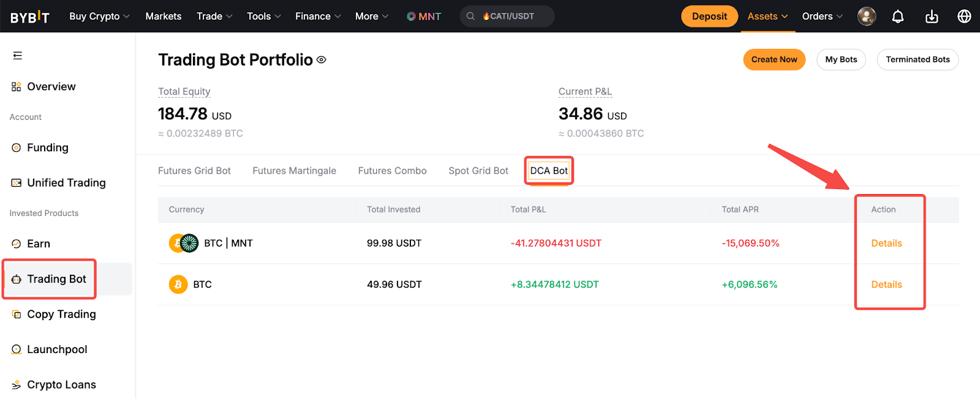Viewport: 980px width, 399px height.
Task: Click the BTC coin icon in second row
Action: (x=178, y=285)
